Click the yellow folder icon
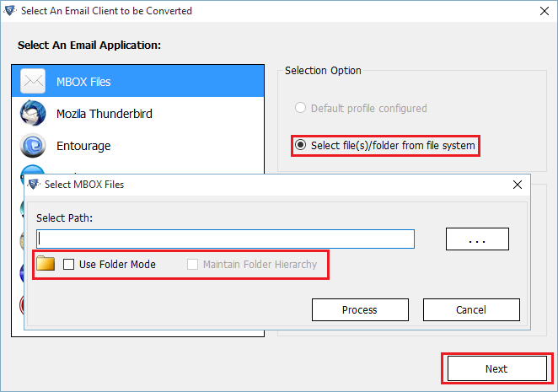Screen dimensions: 558x392 click(x=46, y=264)
